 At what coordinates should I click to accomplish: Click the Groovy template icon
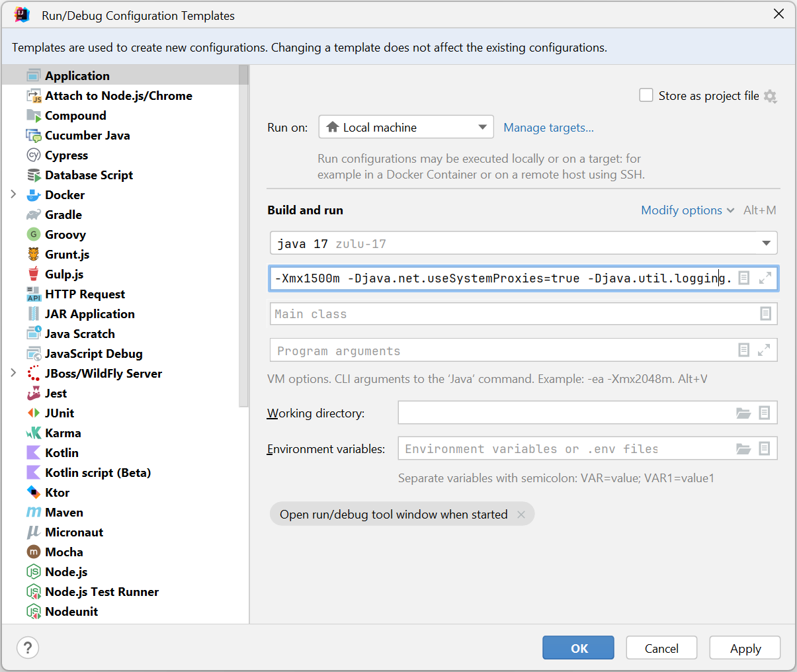click(x=34, y=234)
